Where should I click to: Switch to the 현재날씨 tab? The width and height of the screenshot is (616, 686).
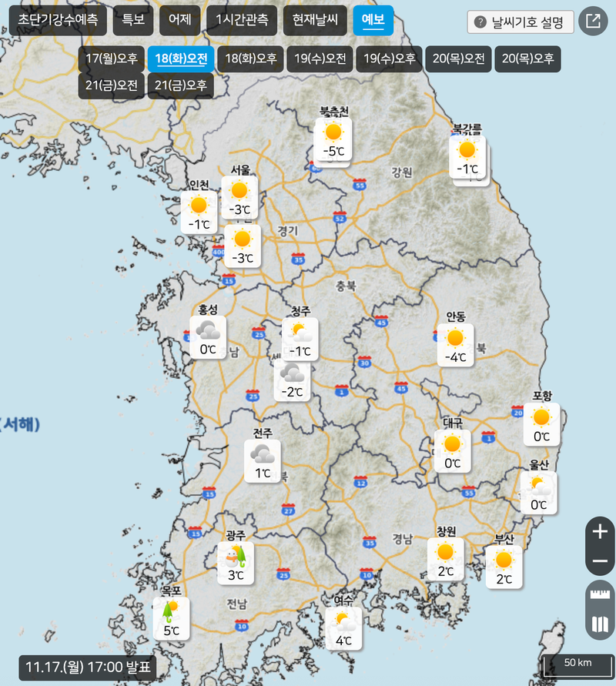click(314, 20)
